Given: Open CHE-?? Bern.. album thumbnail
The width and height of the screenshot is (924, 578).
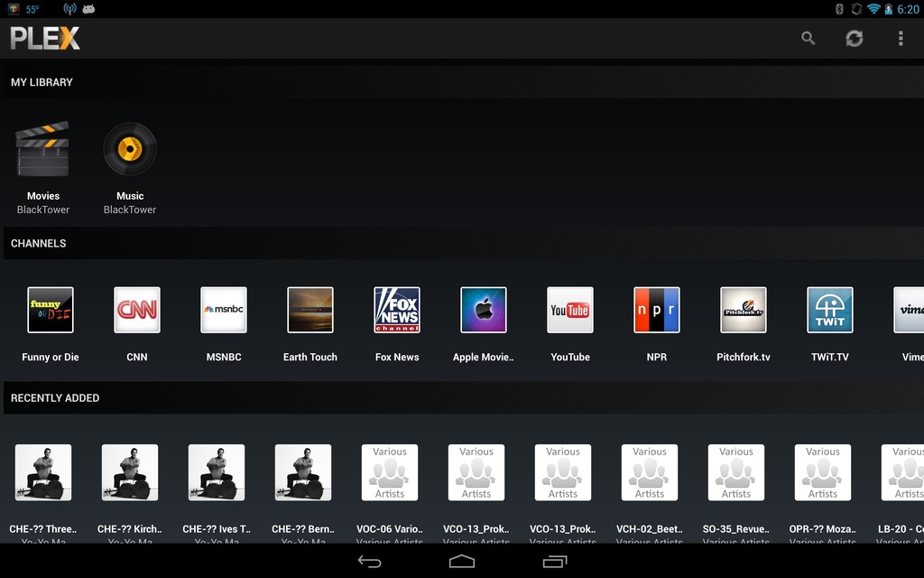Looking at the screenshot, I should point(303,472).
